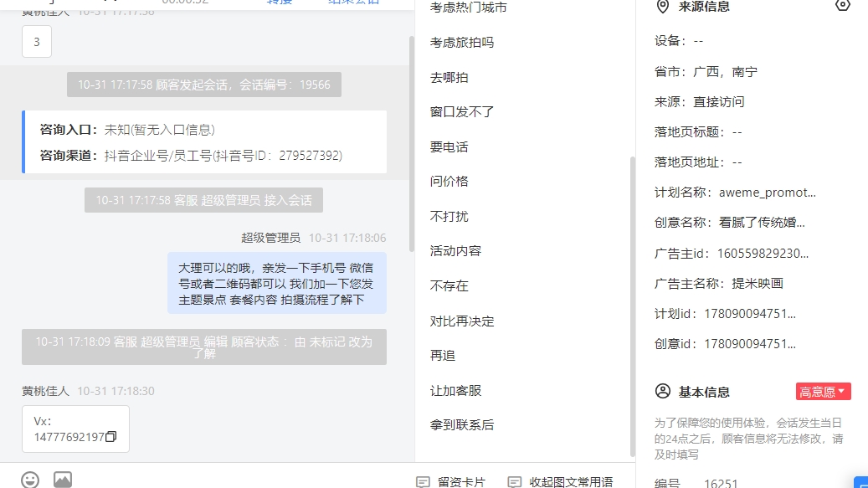This screenshot has height=488, width=868.
Task: Click the 顾客发起会话 19566 system notice
Action: [203, 85]
